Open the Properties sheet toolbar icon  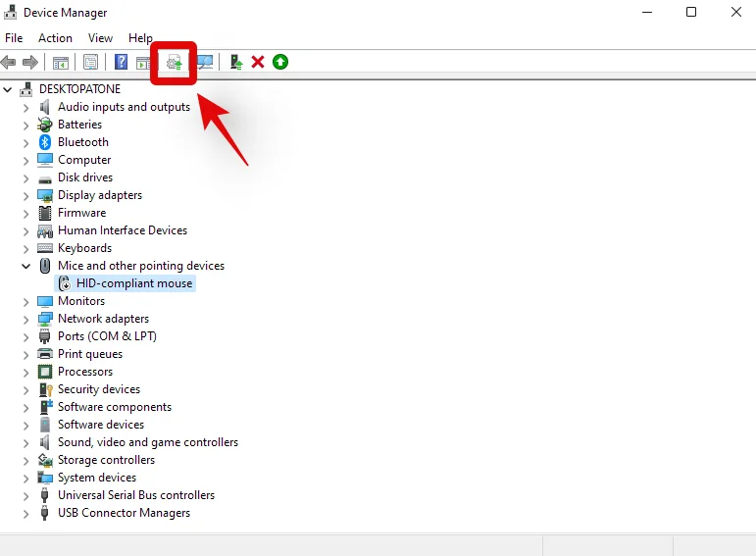coord(90,62)
